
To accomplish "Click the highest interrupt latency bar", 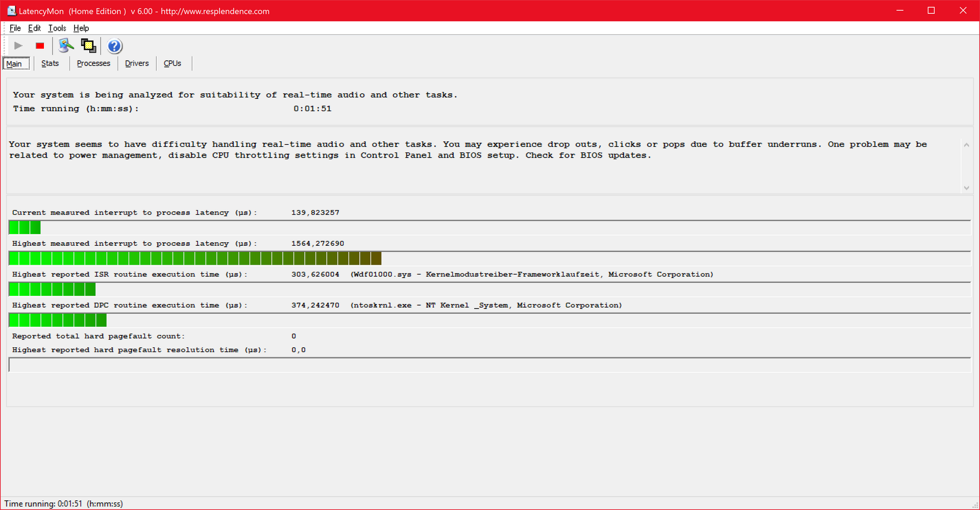I will tap(489, 259).
